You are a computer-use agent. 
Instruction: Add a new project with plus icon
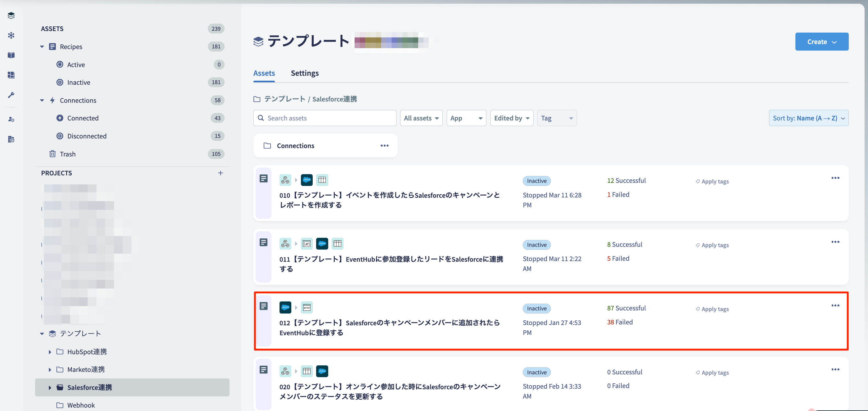point(220,173)
